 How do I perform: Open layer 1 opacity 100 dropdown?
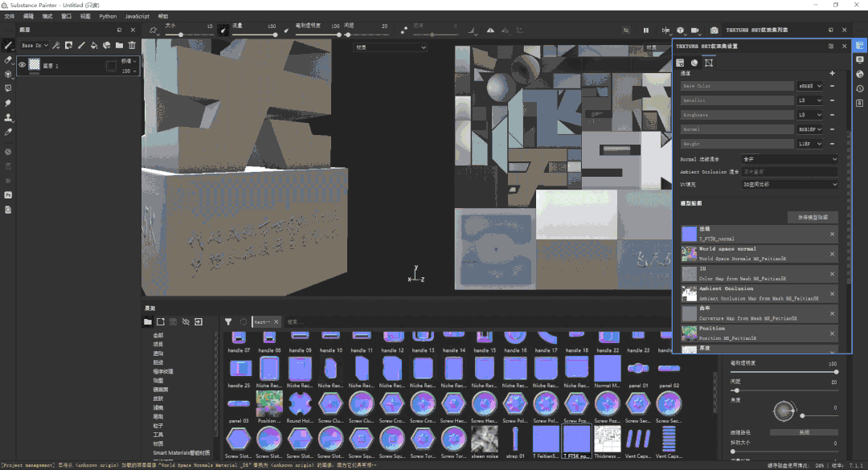click(x=129, y=71)
